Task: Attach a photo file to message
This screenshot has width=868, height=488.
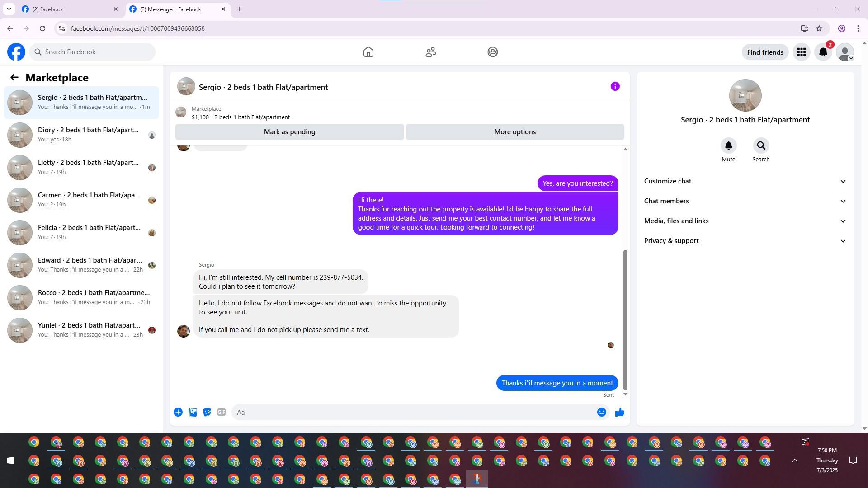Action: [x=193, y=412]
